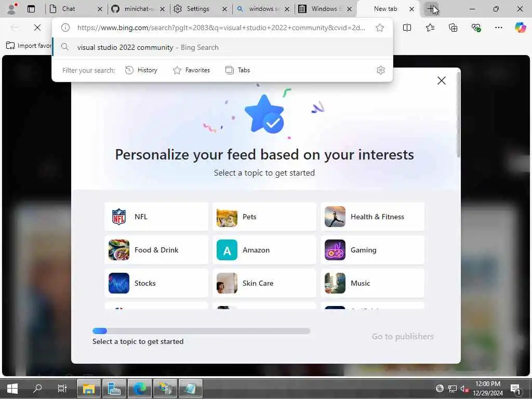Open the Windows Start menu
The image size is (532, 399).
coord(12,388)
